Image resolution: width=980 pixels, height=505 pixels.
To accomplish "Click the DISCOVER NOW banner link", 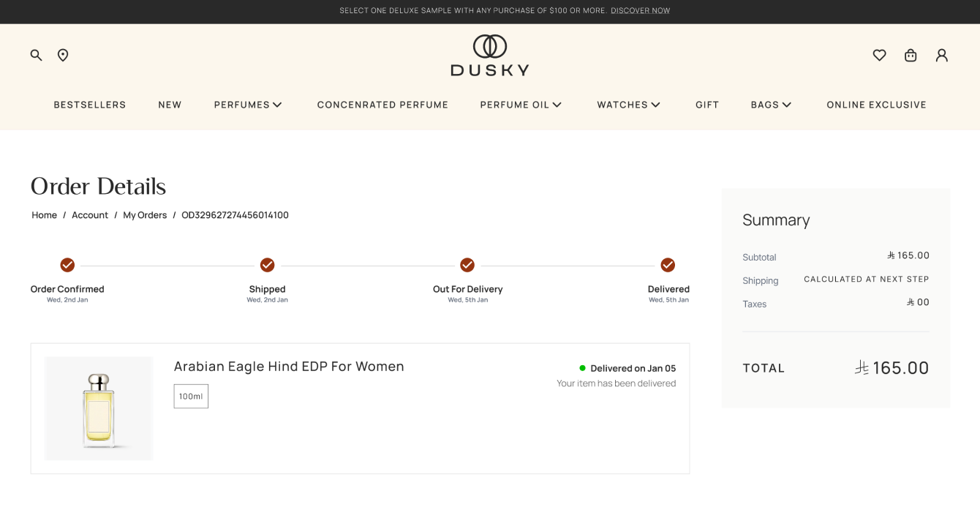I will pos(640,10).
